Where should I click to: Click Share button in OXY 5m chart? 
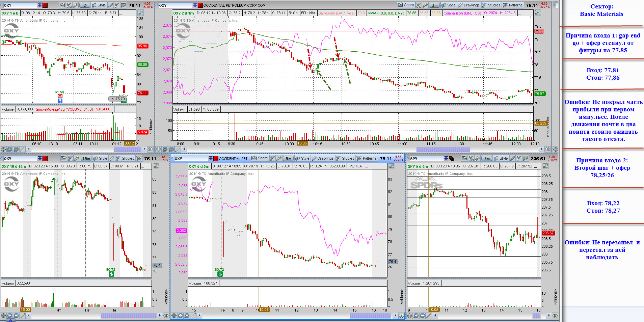pos(260,158)
